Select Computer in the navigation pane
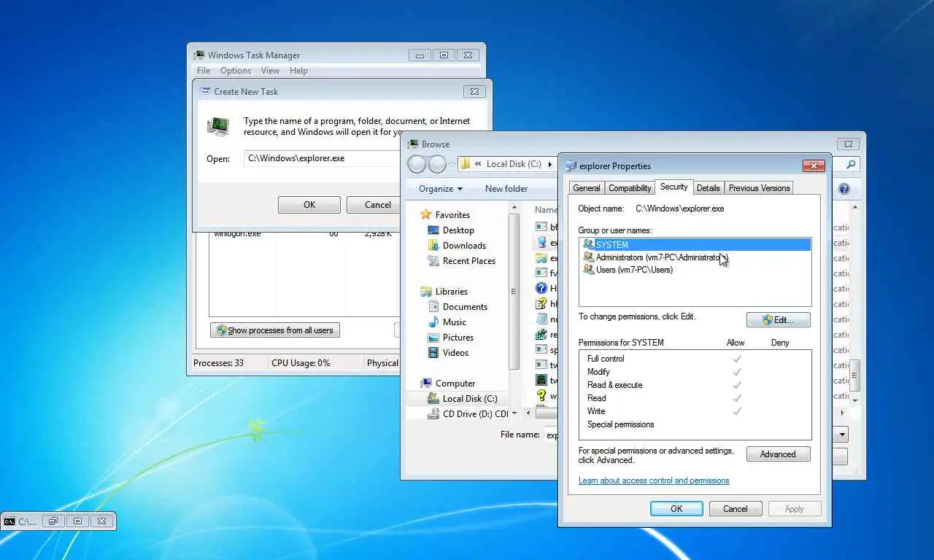Screen dimensions: 934x560 click(x=455, y=384)
